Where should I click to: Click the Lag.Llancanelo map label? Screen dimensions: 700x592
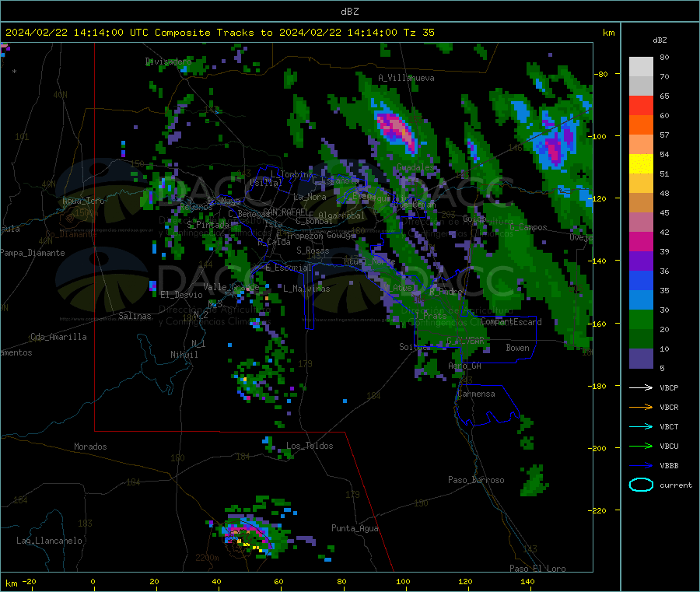coord(49,541)
